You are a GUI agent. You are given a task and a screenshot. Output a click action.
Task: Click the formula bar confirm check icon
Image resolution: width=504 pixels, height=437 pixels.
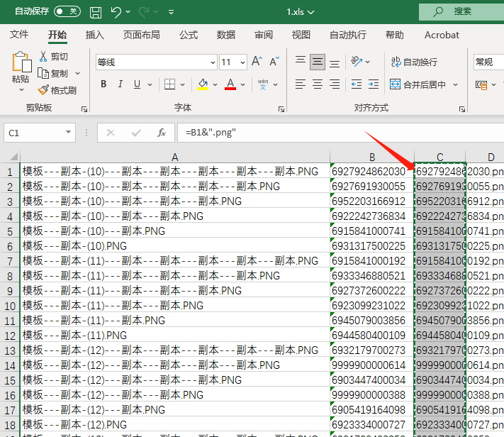coord(136,133)
